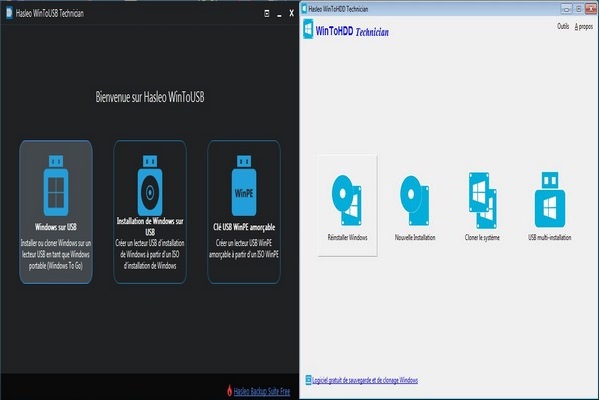The image size is (600, 400).
Task: Click the flame icon next to Hasleo Backup Suite Free
Action: click(229, 390)
